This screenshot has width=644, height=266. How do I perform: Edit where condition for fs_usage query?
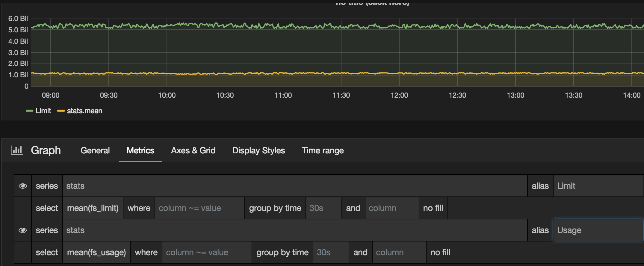click(x=207, y=253)
